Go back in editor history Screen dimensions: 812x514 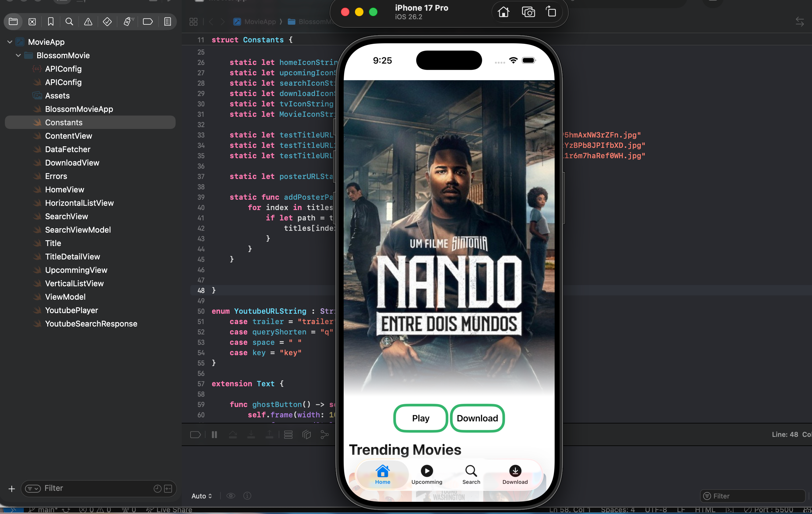[x=211, y=22]
